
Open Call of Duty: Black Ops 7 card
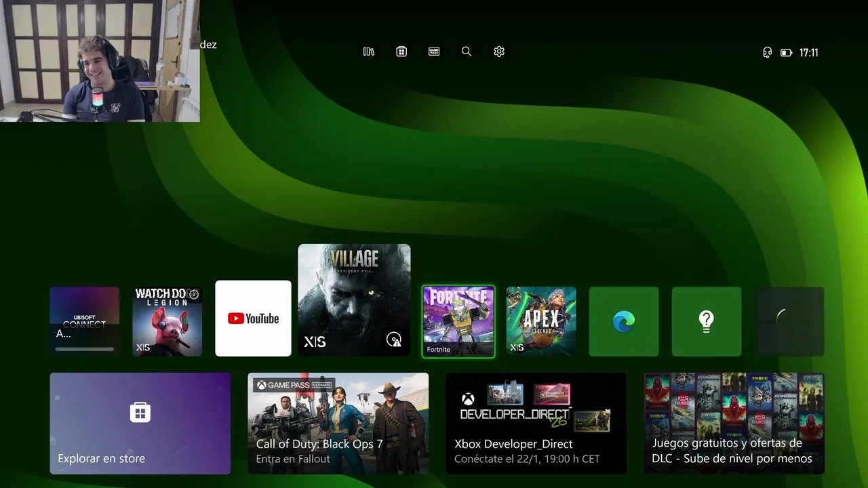point(338,423)
